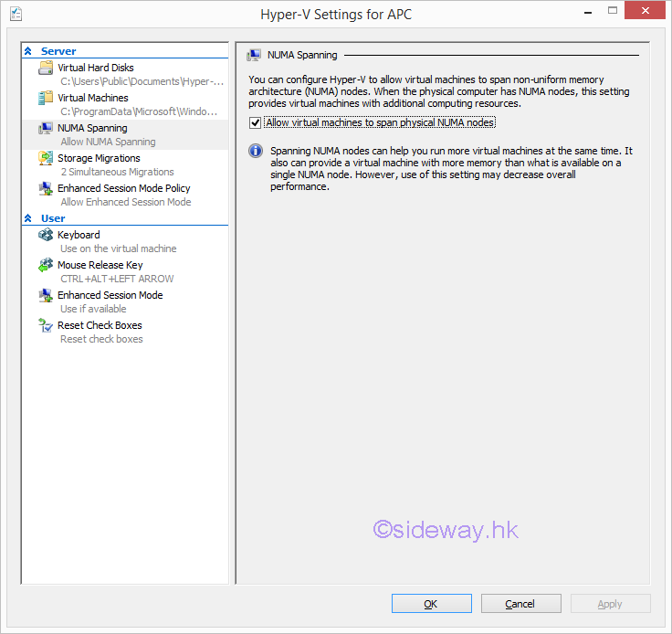
Task: Click the Reset Check Boxes icon
Action: (x=46, y=326)
